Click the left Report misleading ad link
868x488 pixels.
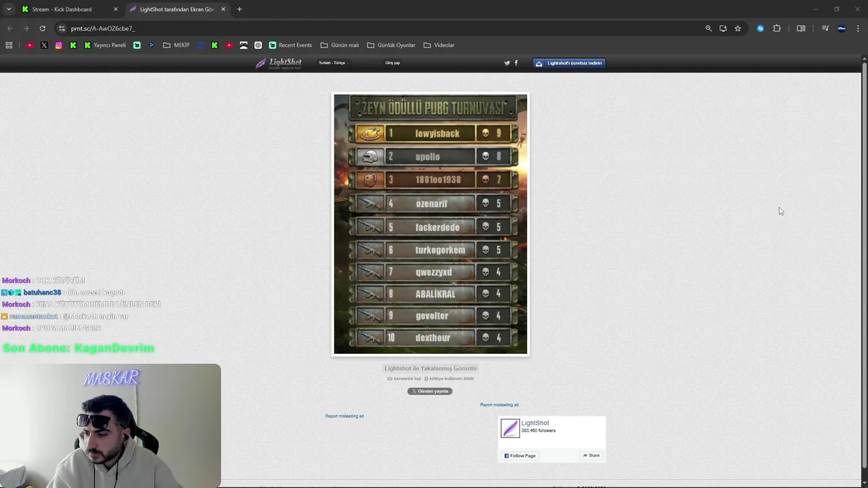(344, 416)
